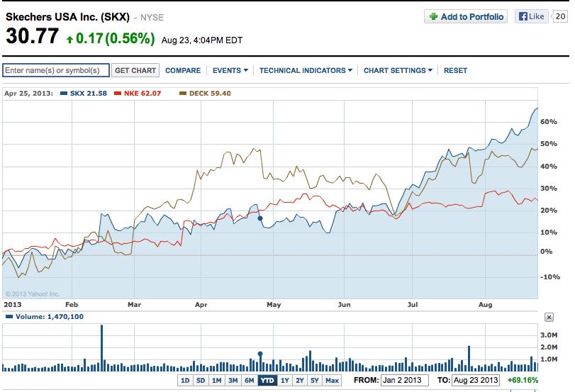Click the GET CHART button
This screenshot has width=575, height=392.
click(x=135, y=70)
